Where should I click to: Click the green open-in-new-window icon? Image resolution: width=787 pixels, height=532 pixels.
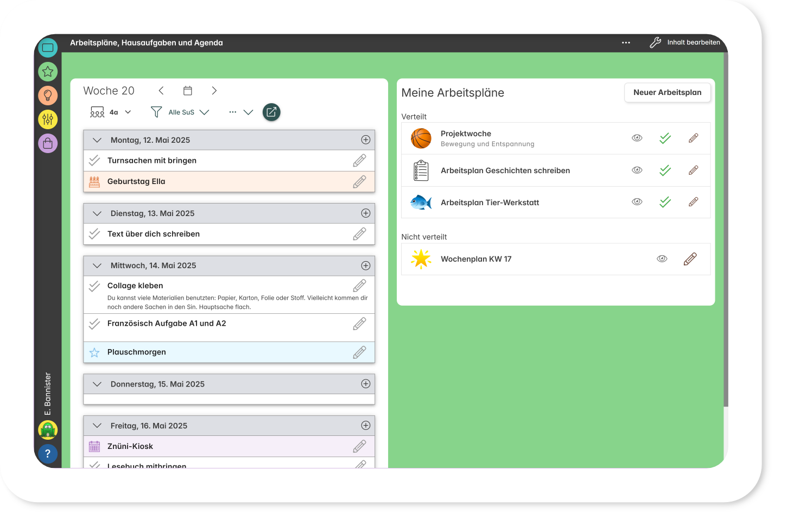271,112
